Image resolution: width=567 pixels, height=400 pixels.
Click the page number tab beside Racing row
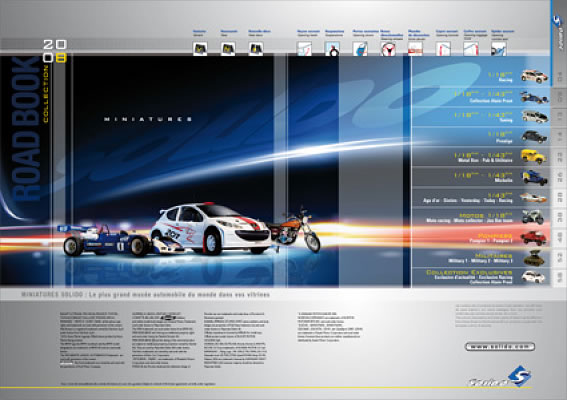click(x=560, y=77)
